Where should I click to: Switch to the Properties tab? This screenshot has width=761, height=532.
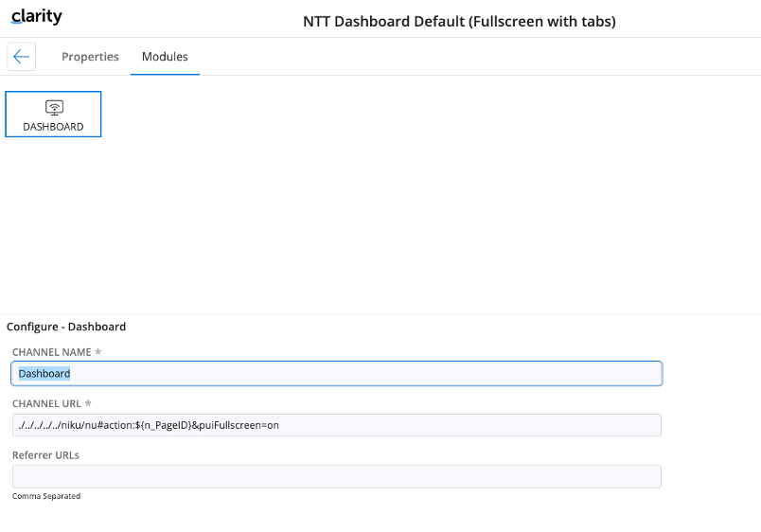click(x=90, y=57)
